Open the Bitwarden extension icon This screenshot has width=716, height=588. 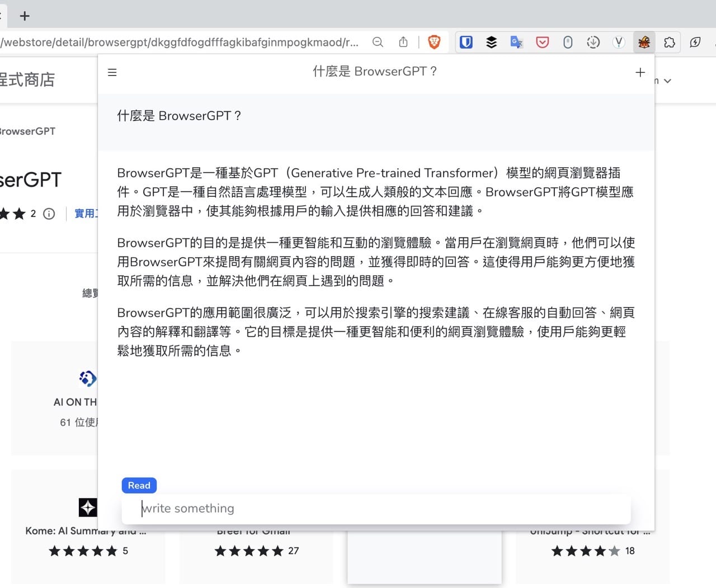466,42
